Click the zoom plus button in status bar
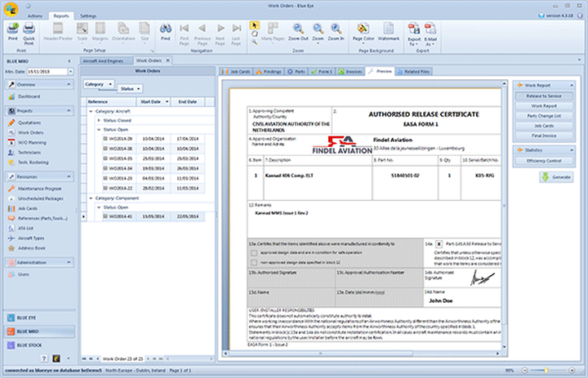 [x=572, y=371]
